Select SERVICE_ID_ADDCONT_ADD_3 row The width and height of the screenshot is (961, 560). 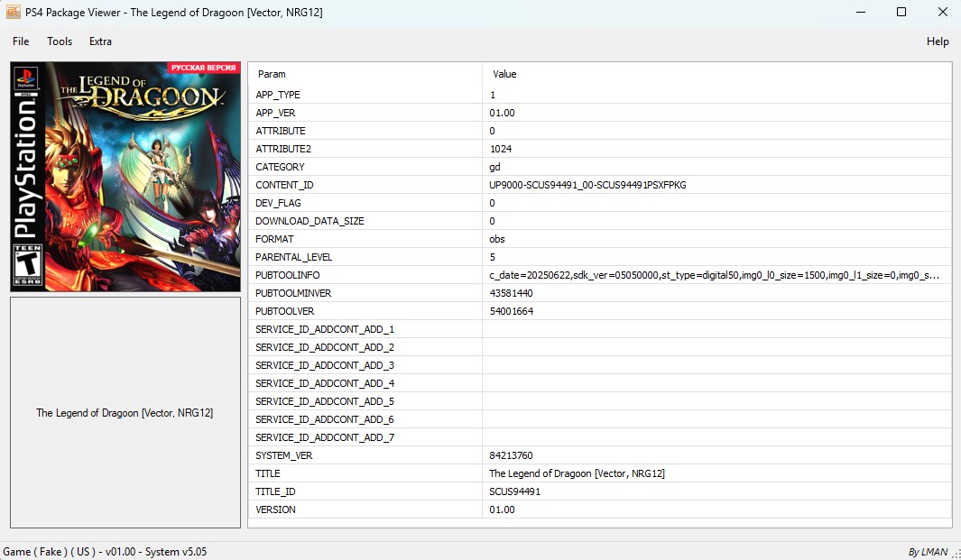(599, 366)
